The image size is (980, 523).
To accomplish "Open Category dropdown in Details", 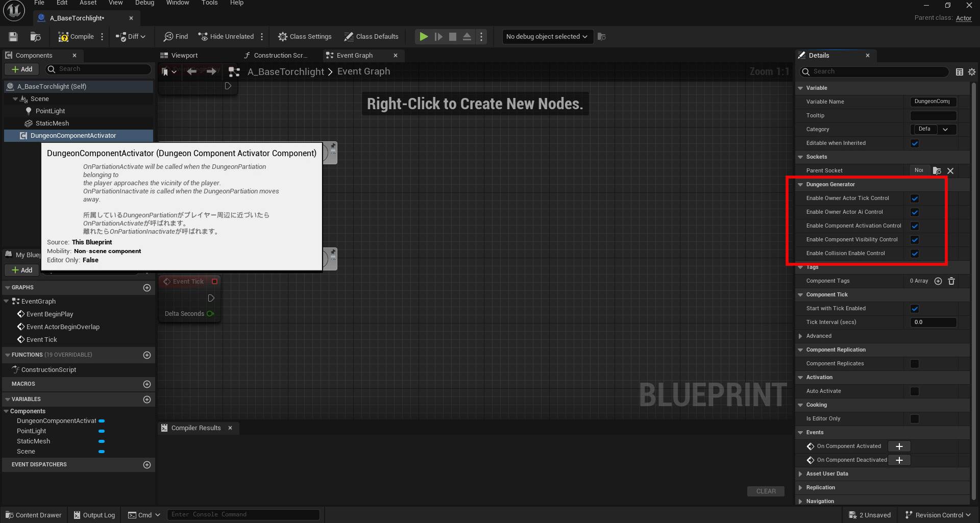I will (x=945, y=130).
